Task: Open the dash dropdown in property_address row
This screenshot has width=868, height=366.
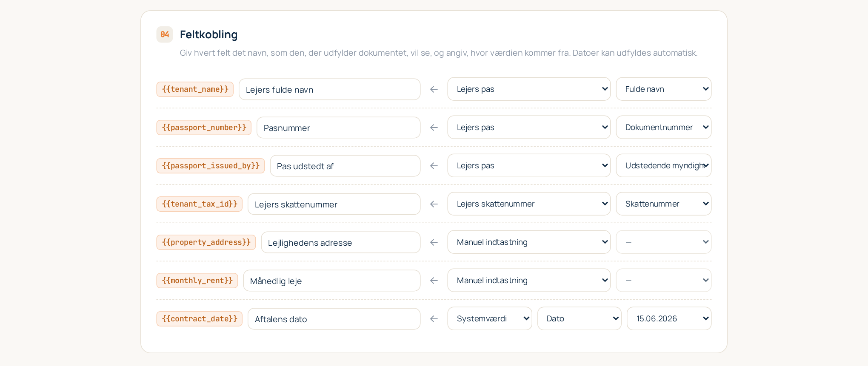Action: (x=664, y=242)
